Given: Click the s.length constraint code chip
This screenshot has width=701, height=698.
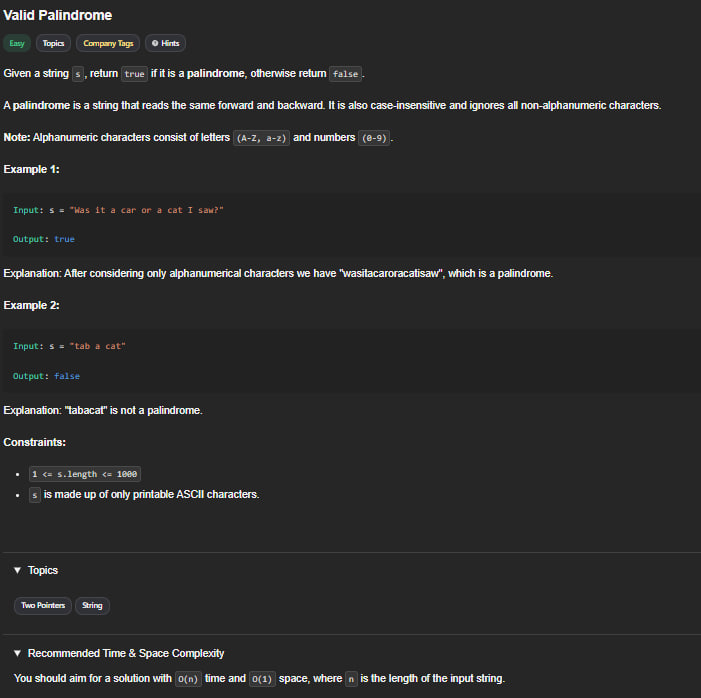Looking at the screenshot, I should click(x=85, y=474).
